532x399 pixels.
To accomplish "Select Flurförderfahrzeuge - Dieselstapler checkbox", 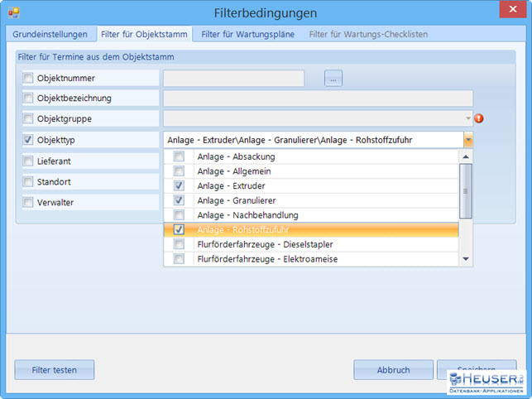I will (x=179, y=244).
